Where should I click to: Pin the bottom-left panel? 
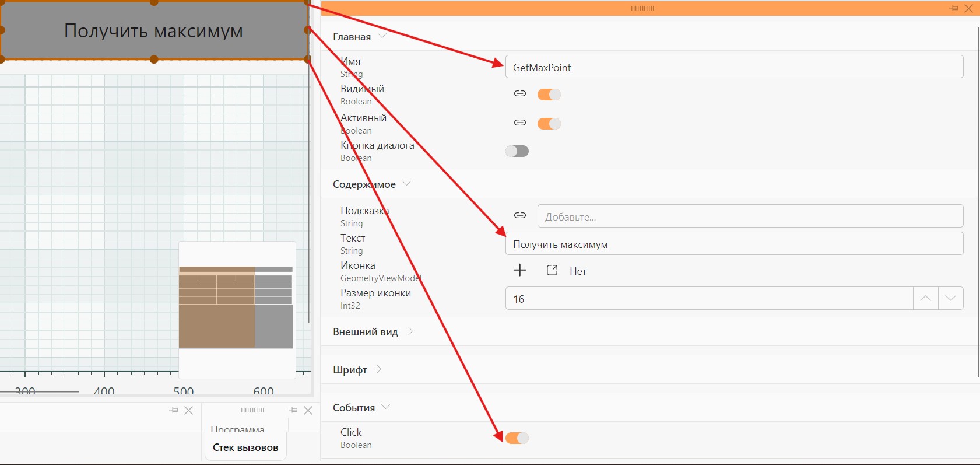click(x=174, y=410)
